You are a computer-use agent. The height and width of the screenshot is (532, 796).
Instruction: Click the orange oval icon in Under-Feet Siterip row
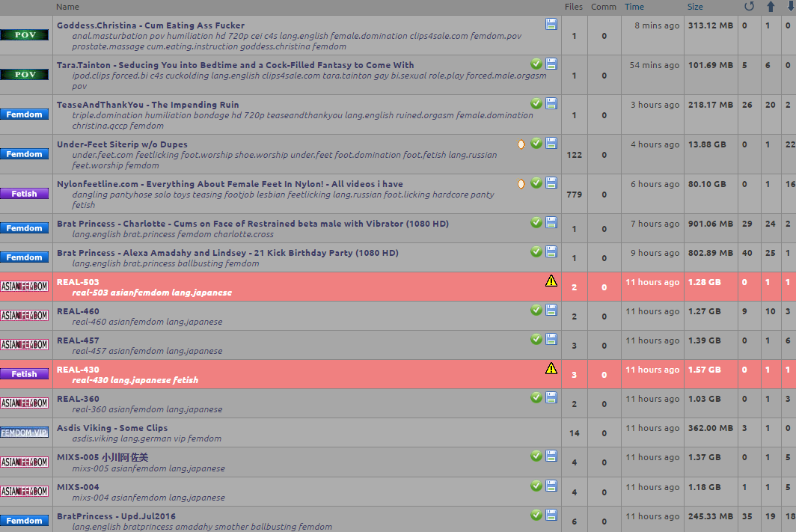521,144
